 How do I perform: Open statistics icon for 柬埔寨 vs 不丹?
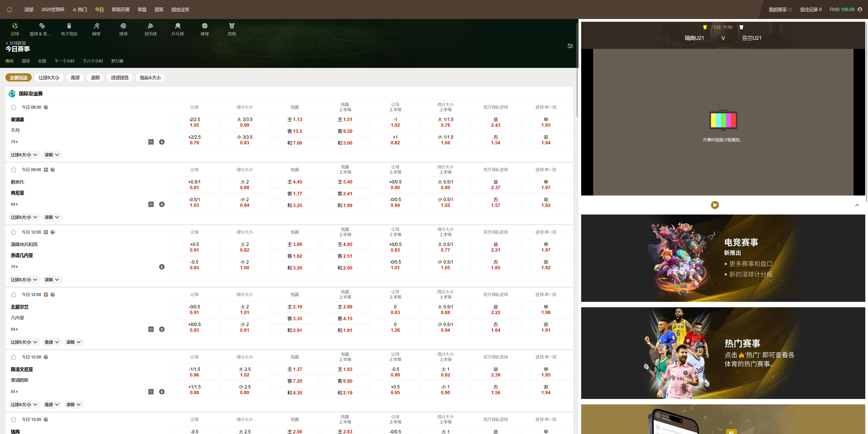tap(151, 142)
